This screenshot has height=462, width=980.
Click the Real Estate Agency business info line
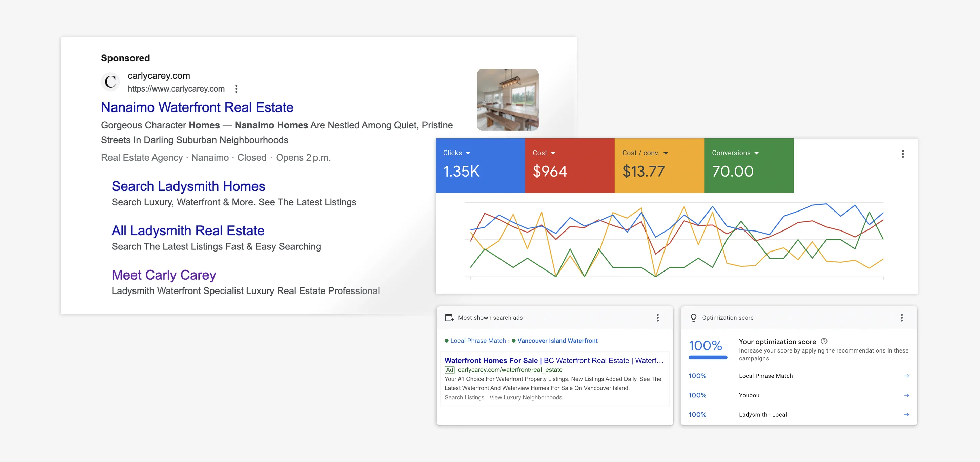point(216,158)
